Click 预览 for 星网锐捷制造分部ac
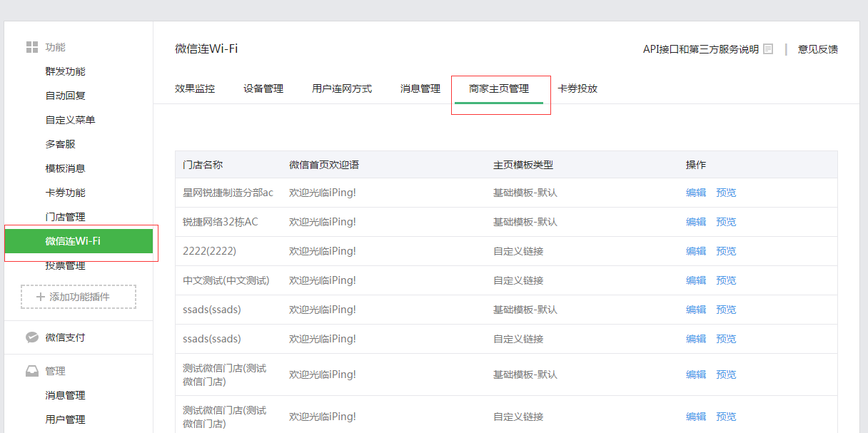The image size is (868, 433). (x=726, y=193)
